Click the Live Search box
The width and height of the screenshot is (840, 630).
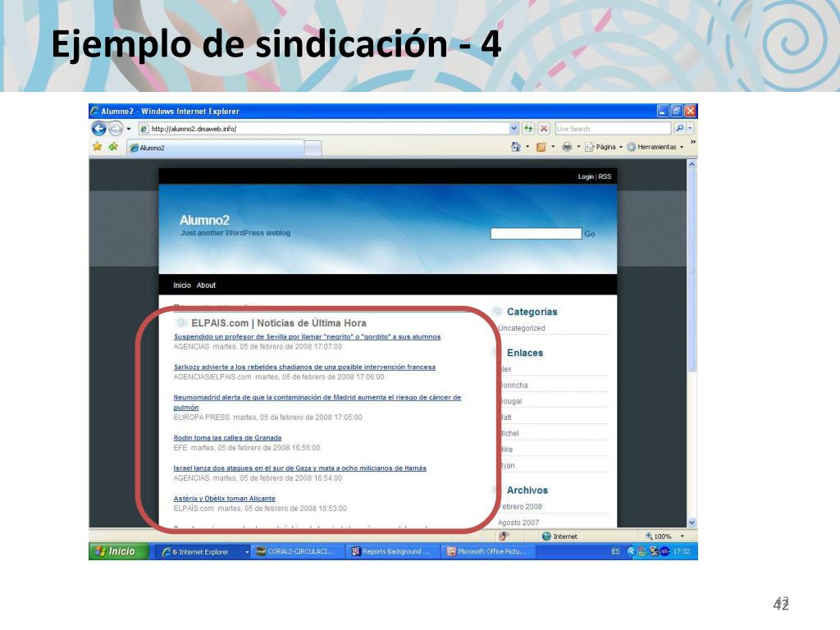(612, 129)
